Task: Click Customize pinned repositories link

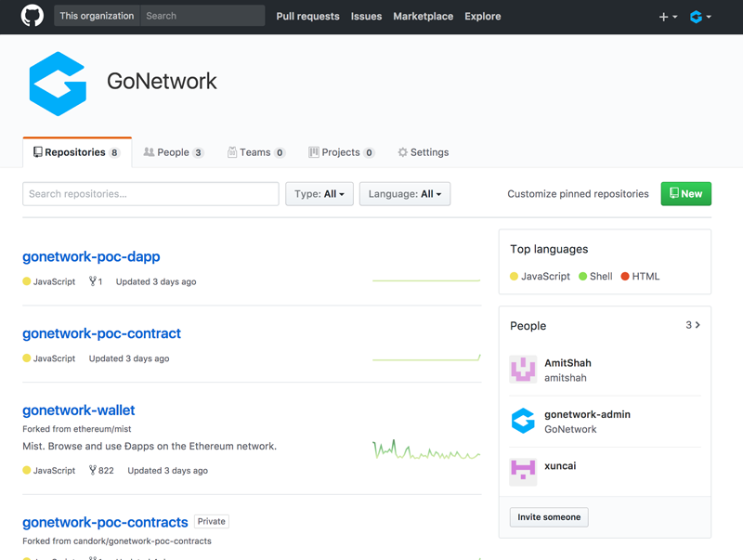Action: [x=578, y=194]
